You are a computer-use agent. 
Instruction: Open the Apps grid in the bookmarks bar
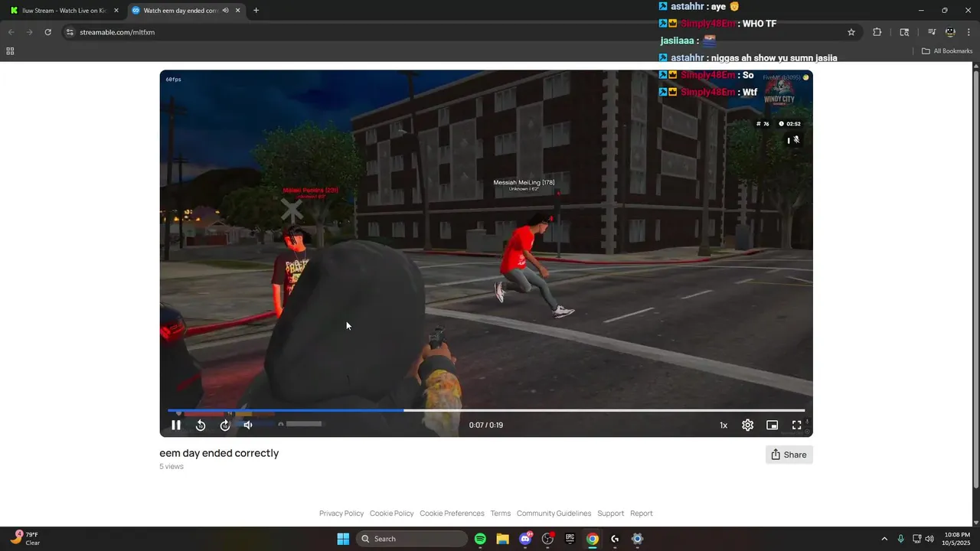[x=10, y=51]
